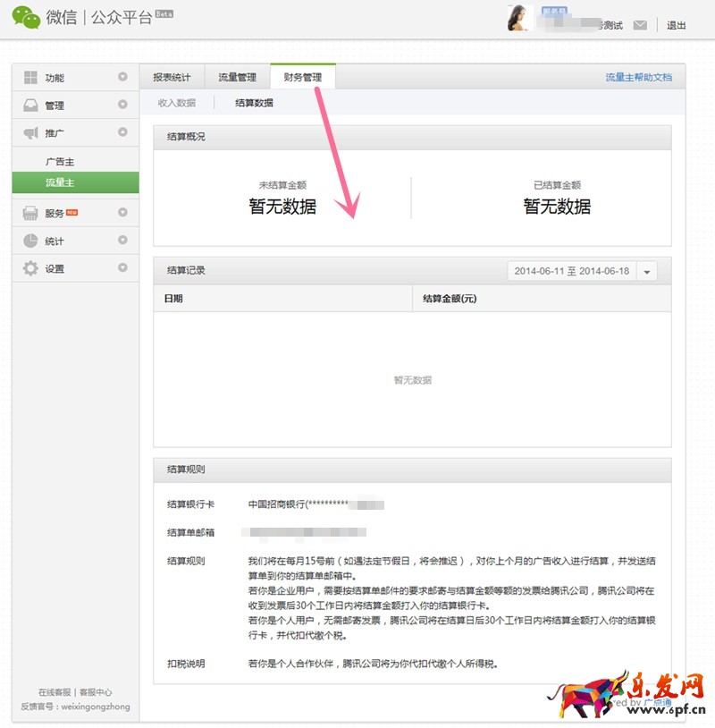Click the 功能 grid icon in sidebar

coord(31,78)
